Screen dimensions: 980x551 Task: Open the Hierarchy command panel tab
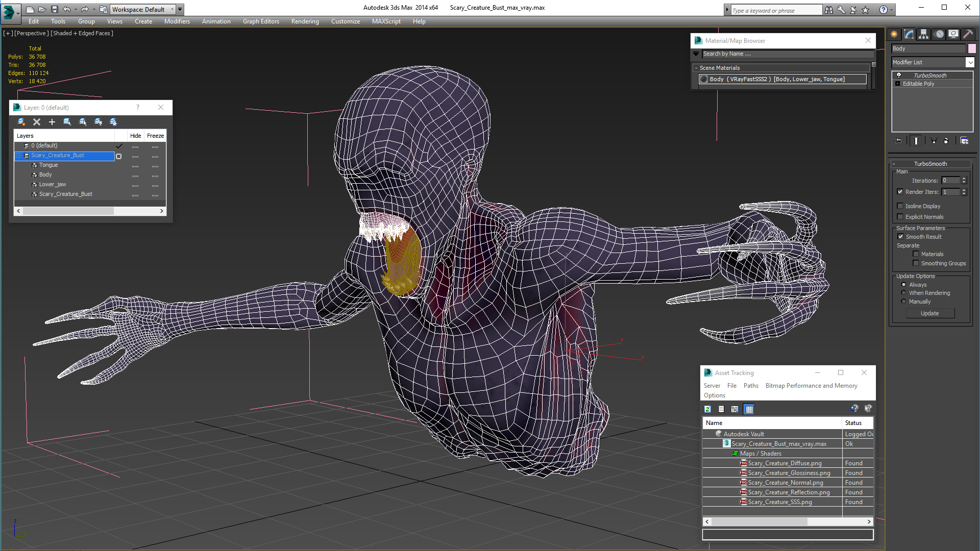coord(923,34)
